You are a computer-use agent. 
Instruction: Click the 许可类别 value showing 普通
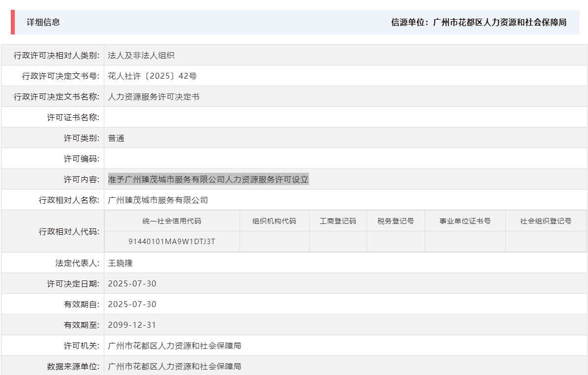115,137
